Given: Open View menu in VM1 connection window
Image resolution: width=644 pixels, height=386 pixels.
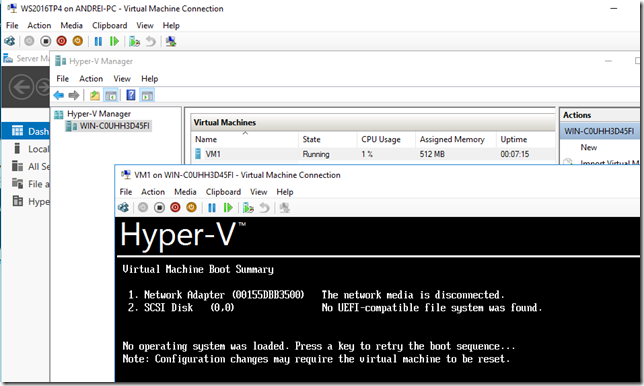Looking at the screenshot, I should (x=258, y=192).
